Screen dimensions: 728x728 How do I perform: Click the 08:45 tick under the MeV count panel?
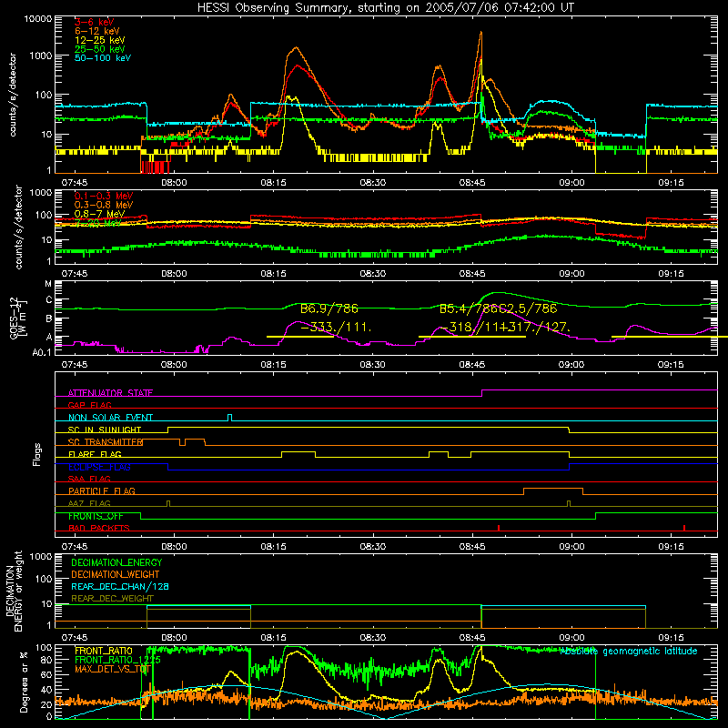(x=472, y=274)
